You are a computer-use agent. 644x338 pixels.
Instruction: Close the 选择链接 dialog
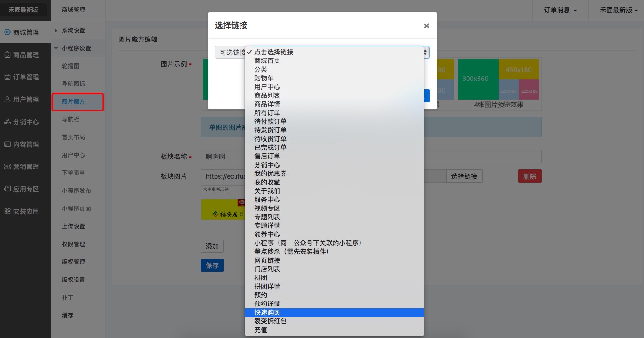pos(426,26)
